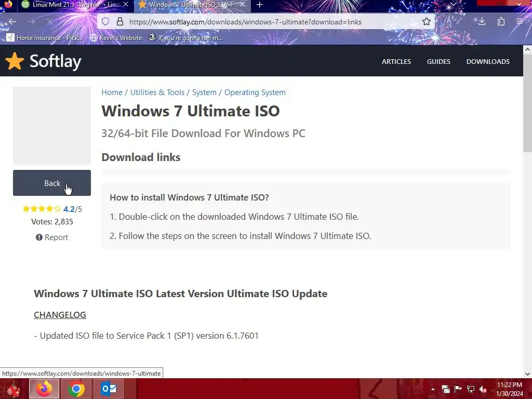Open the network tray icon
Image resolution: width=532 pixels, height=399 pixels.
(x=471, y=389)
